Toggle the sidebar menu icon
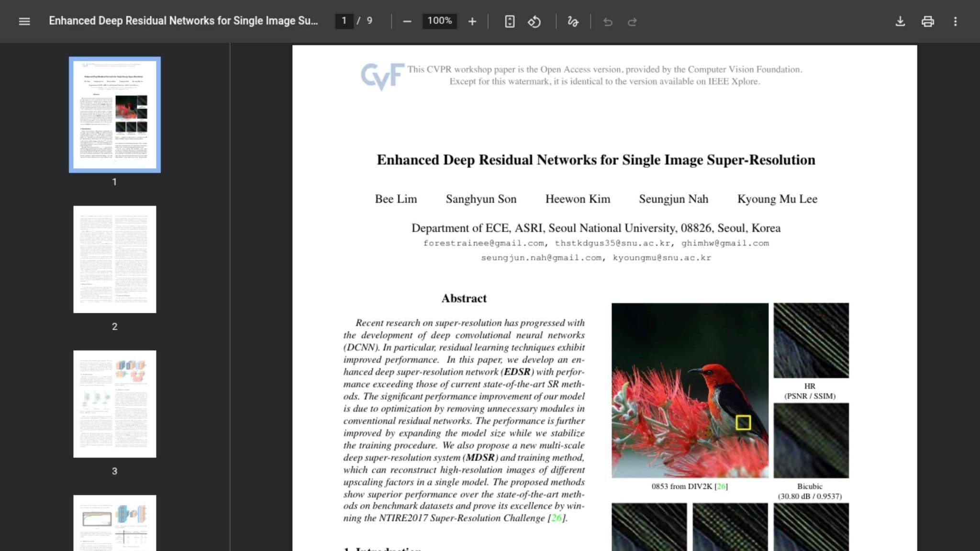Image resolution: width=980 pixels, height=551 pixels. click(x=24, y=22)
